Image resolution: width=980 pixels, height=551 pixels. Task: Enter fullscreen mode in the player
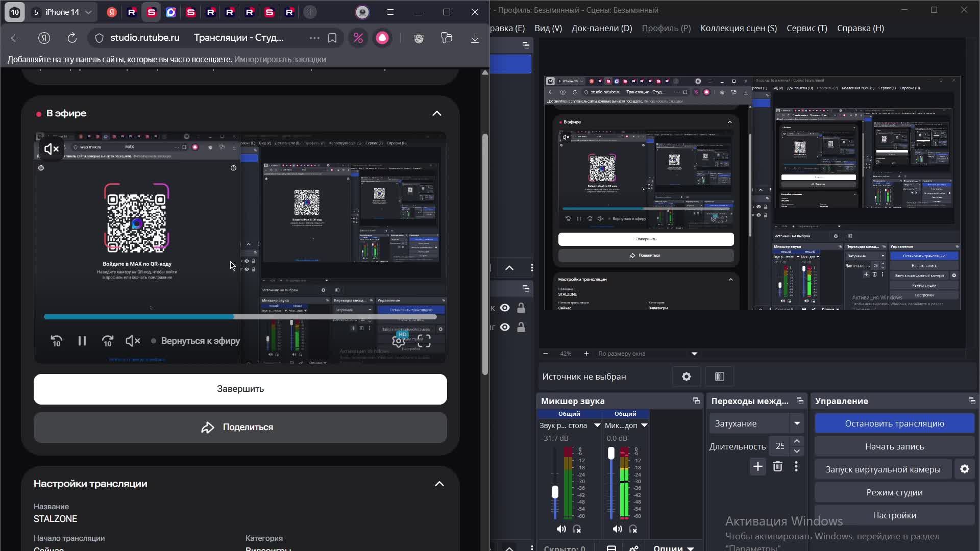point(424,341)
